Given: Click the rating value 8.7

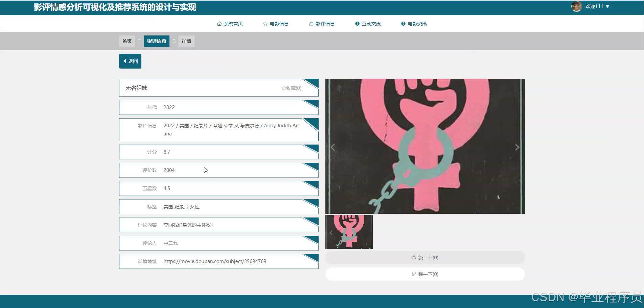Looking at the screenshot, I should [167, 152].
